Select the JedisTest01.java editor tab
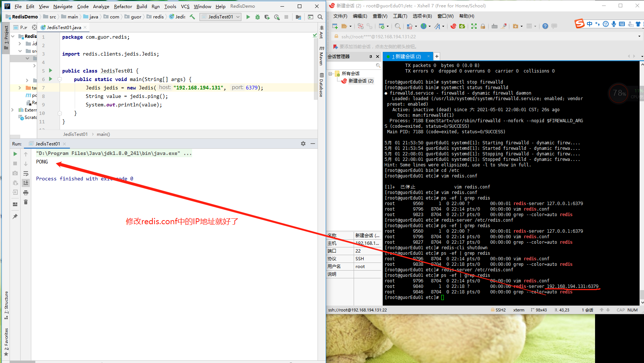 point(64,27)
